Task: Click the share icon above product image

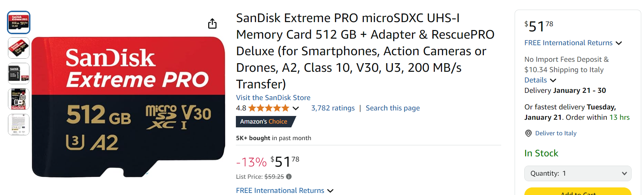Action: pyautogui.click(x=212, y=23)
